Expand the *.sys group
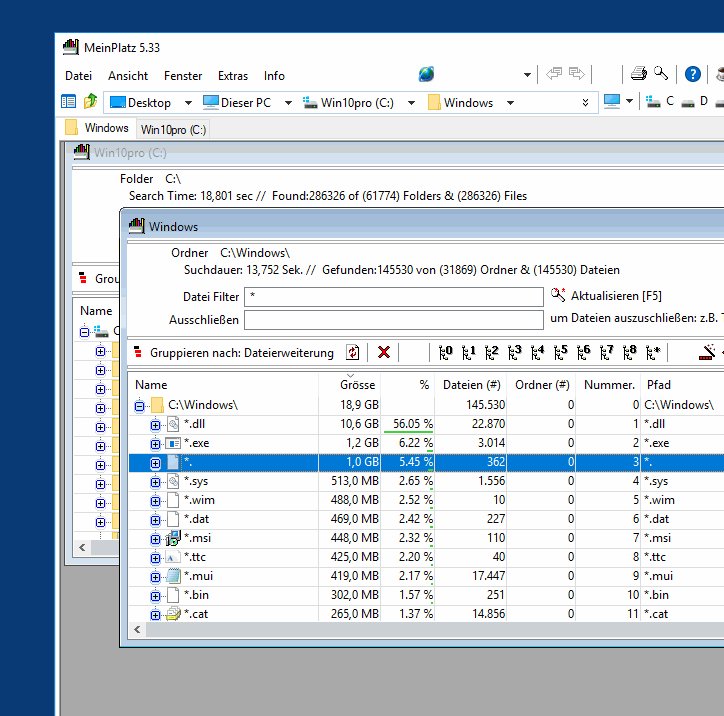Viewport: 724px width, 716px height. (x=156, y=482)
